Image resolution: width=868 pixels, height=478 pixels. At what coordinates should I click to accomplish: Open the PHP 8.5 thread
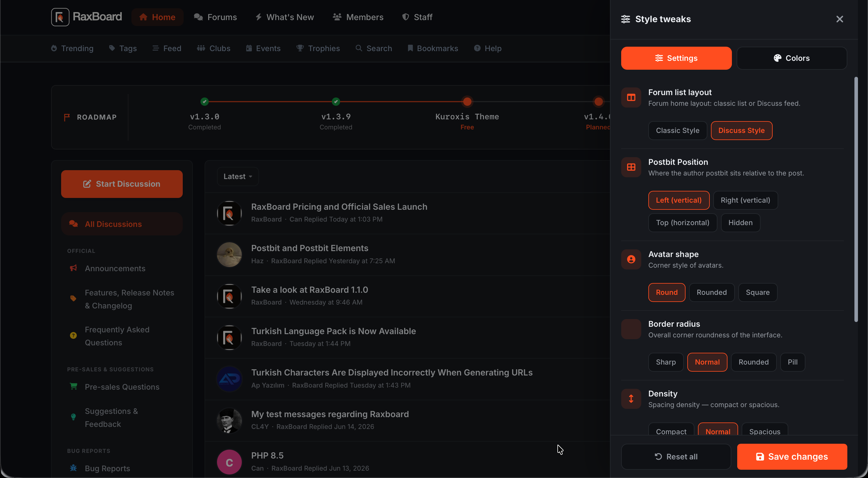click(267, 456)
